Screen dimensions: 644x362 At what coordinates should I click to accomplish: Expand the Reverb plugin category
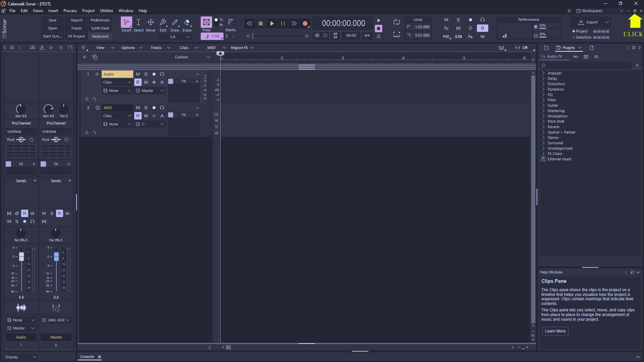click(x=543, y=127)
